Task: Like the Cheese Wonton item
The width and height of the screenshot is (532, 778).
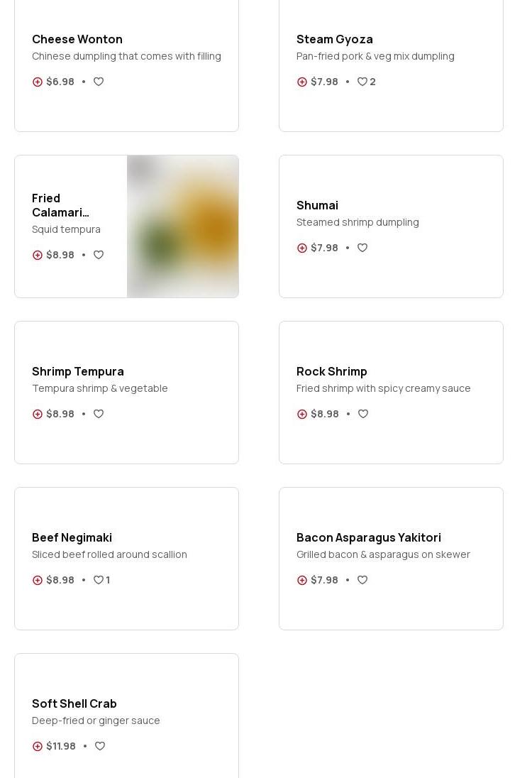Action: pyautogui.click(x=99, y=82)
